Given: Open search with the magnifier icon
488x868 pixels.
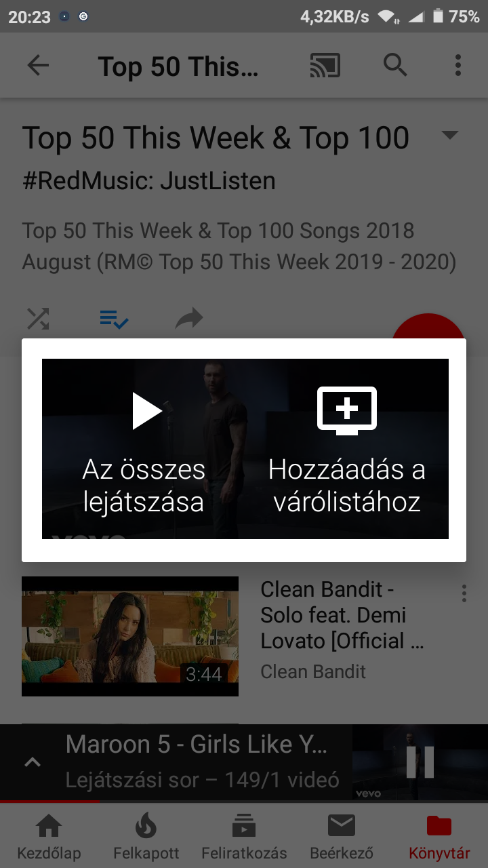Looking at the screenshot, I should pyautogui.click(x=395, y=65).
